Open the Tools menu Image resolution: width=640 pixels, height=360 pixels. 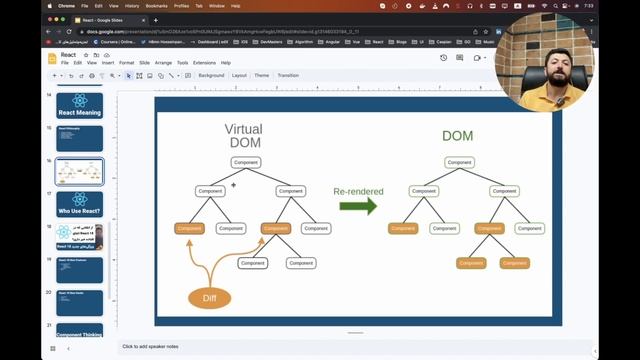coord(182,63)
